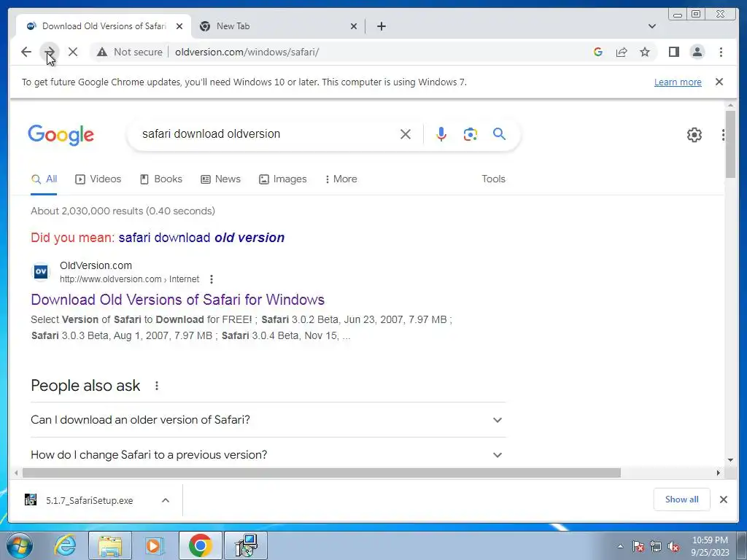Click the forward navigation arrow
The height and width of the screenshot is (560, 747).
pyautogui.click(x=50, y=52)
